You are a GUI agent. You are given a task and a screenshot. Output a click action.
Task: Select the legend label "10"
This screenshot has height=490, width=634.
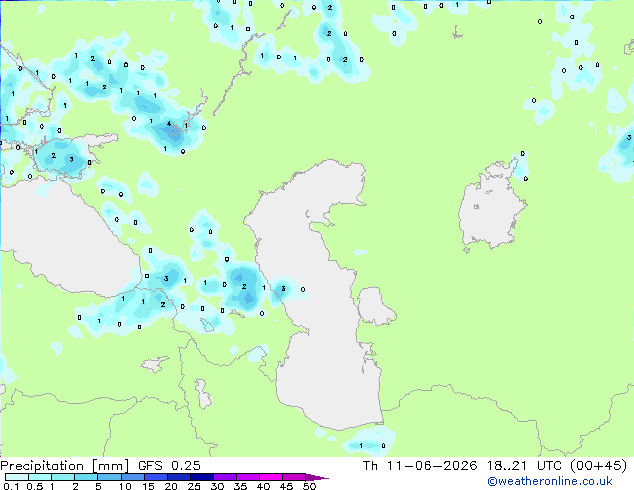[x=125, y=486]
